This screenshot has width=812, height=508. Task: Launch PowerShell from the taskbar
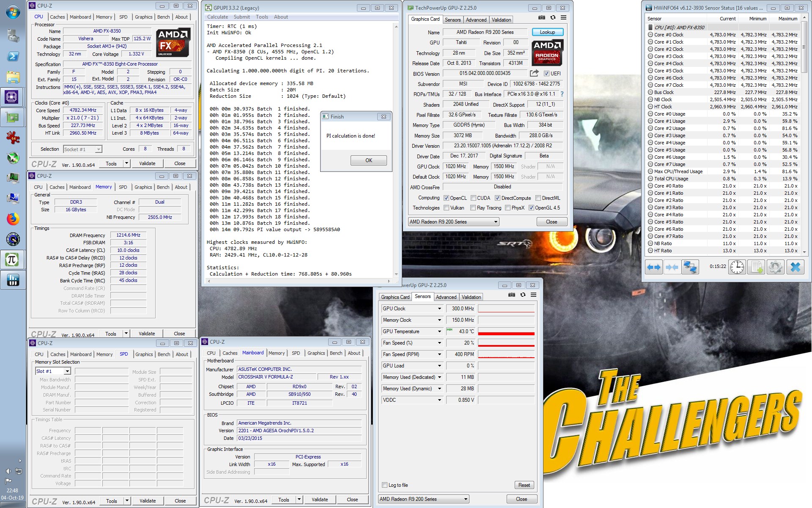13,56
